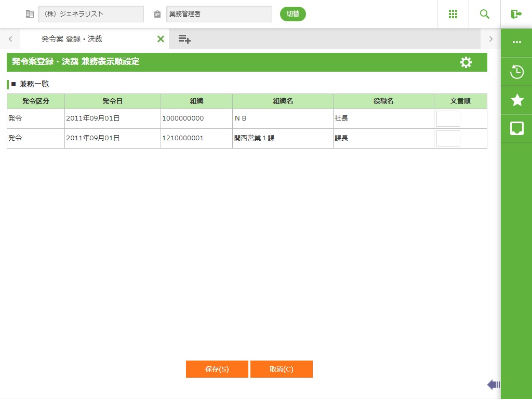Select the 発令案 登録・決裁 tab

72,39
